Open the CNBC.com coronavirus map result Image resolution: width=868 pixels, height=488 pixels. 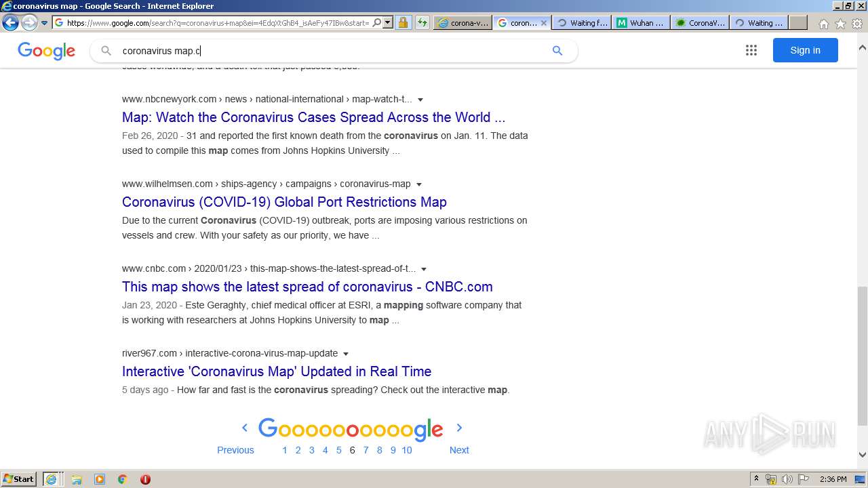click(x=307, y=287)
